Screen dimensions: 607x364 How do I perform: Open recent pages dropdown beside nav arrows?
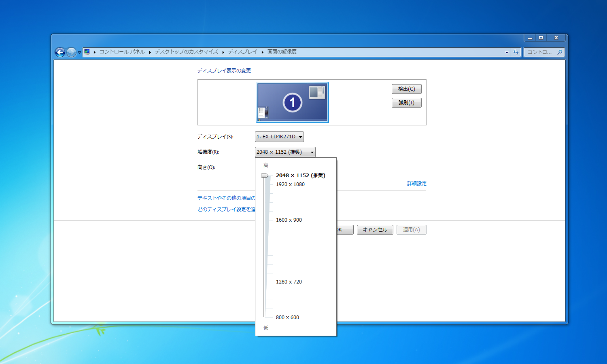(x=79, y=53)
